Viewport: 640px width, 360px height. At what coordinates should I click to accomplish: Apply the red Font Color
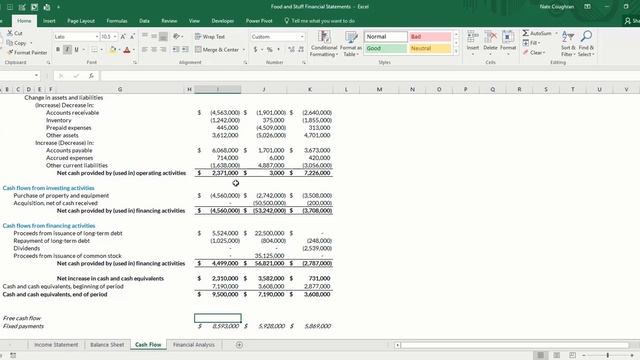coord(127,50)
